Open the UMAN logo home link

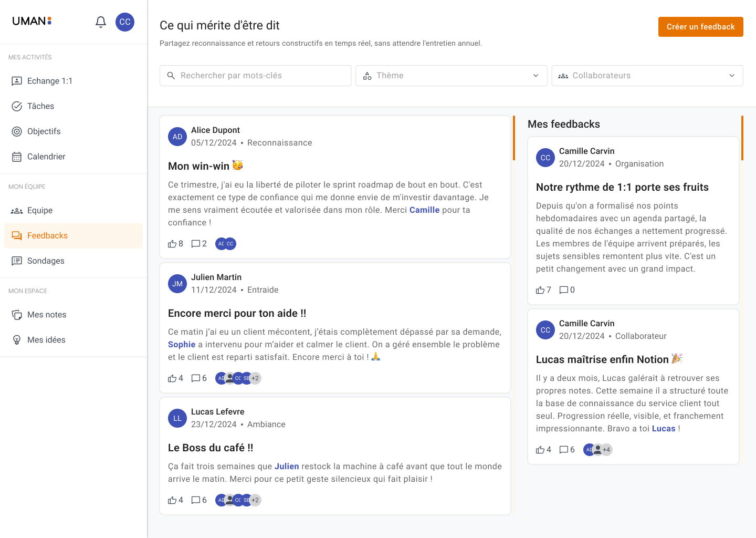31,21
